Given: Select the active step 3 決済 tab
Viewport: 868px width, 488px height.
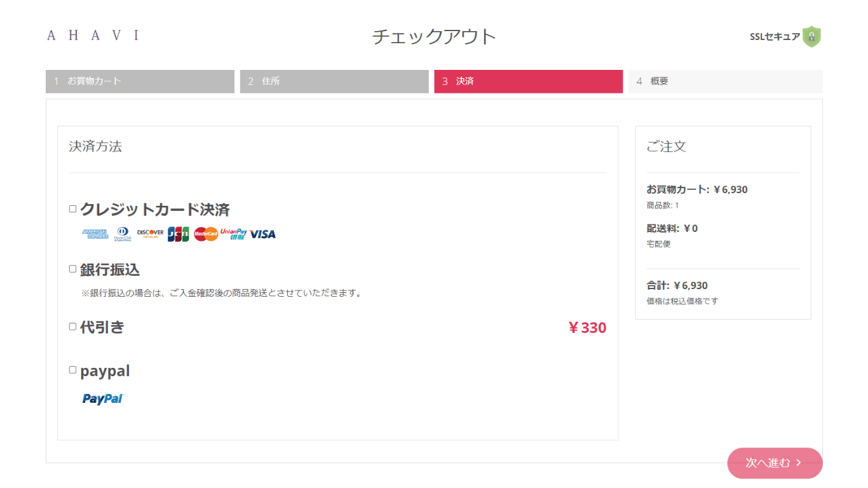Looking at the screenshot, I should [x=529, y=81].
